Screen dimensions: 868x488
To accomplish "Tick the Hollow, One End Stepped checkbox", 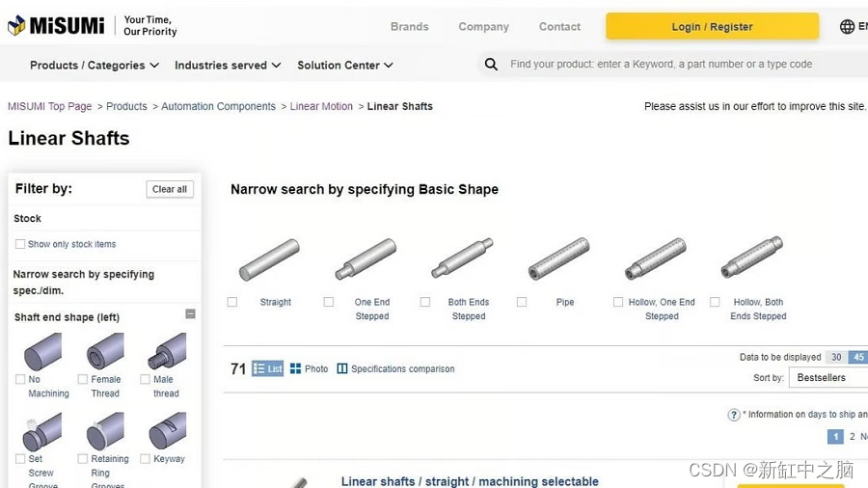I will [x=618, y=302].
